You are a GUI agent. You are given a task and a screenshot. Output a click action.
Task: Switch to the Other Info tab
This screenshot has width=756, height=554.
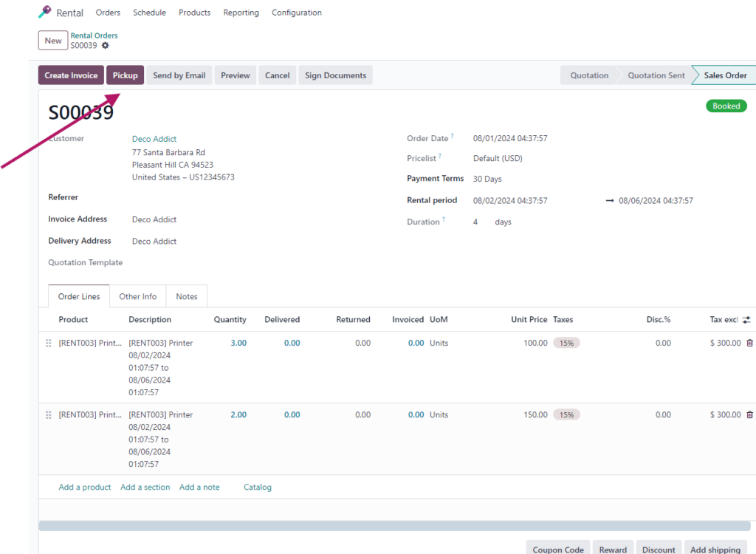coord(137,296)
